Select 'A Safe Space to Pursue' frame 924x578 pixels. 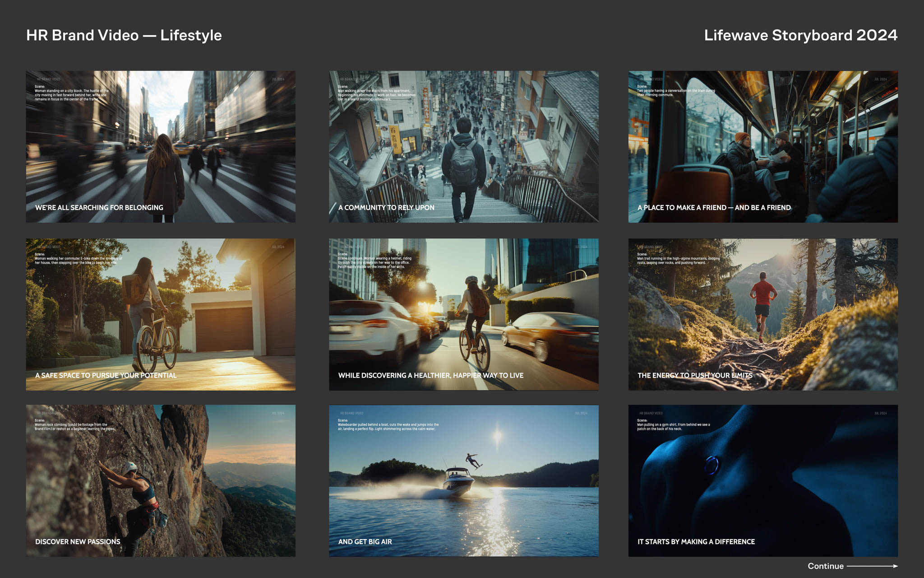(x=161, y=314)
